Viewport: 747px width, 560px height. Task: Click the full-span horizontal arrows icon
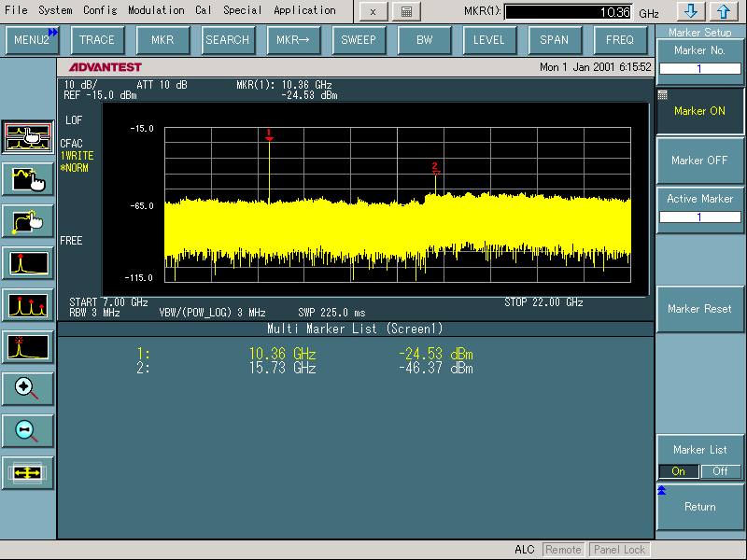26,472
